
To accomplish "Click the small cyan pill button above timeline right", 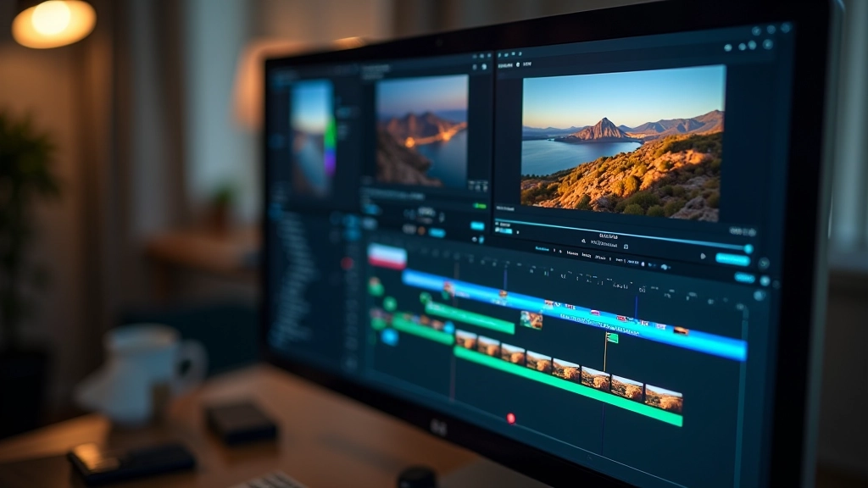I will 744,277.
